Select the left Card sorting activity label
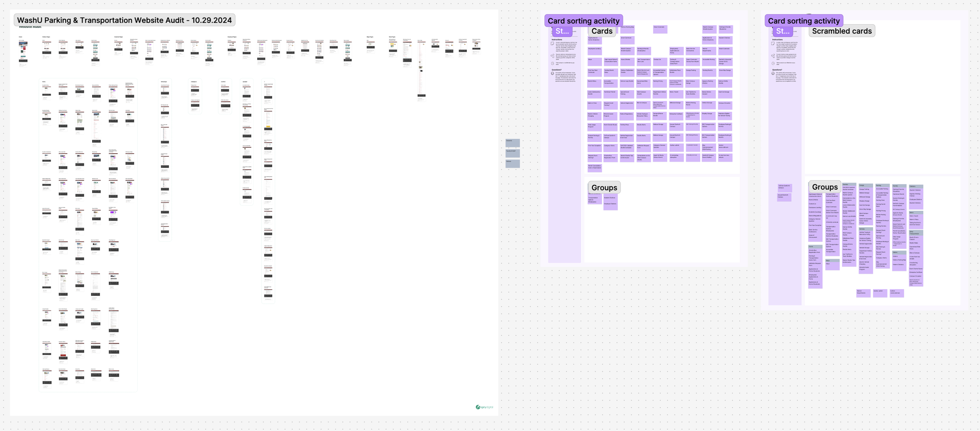The height and width of the screenshot is (431, 980). [x=583, y=21]
